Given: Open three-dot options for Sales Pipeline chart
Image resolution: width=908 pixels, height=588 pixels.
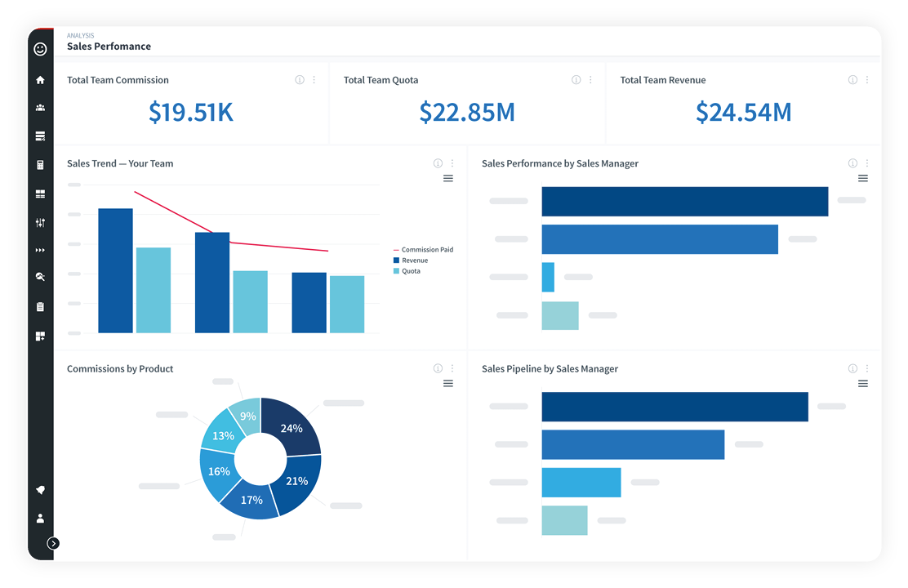Looking at the screenshot, I should click(x=867, y=368).
